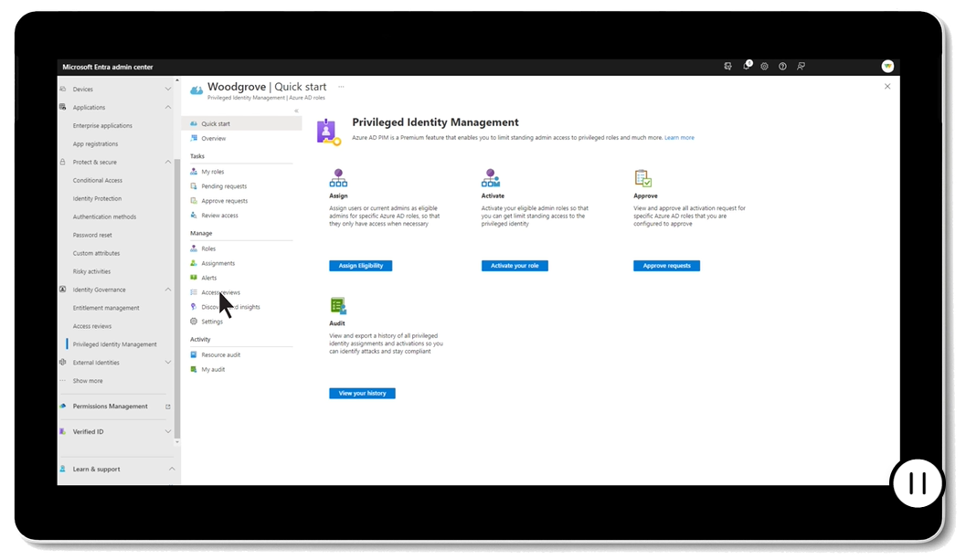Collapse the Applications section chevron
The image size is (966, 560).
pyautogui.click(x=168, y=108)
